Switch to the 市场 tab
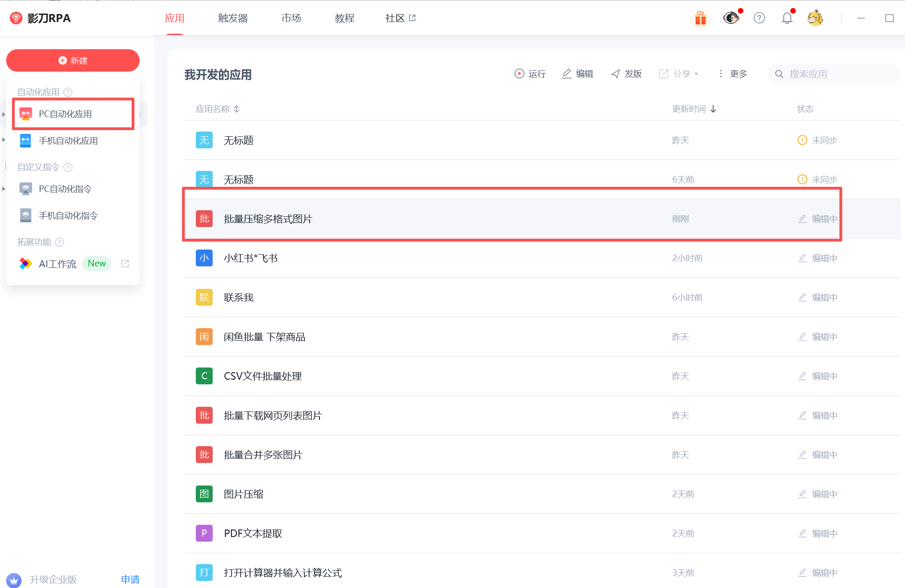905x588 pixels. tap(291, 18)
